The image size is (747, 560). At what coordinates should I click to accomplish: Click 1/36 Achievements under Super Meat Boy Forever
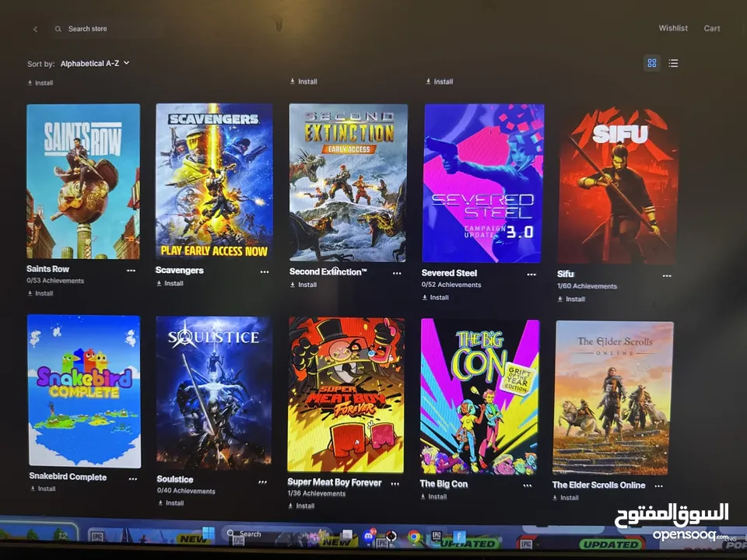click(317, 494)
